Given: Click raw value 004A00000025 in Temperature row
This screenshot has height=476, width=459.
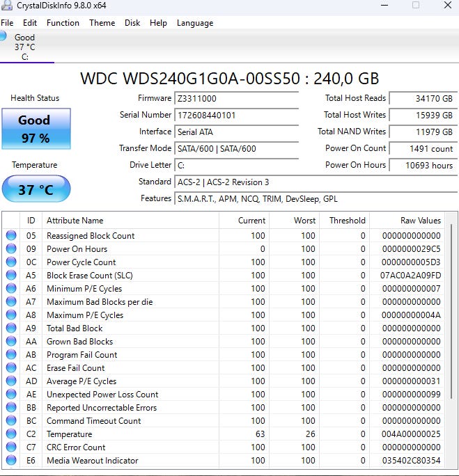Looking at the screenshot, I should tap(411, 434).
